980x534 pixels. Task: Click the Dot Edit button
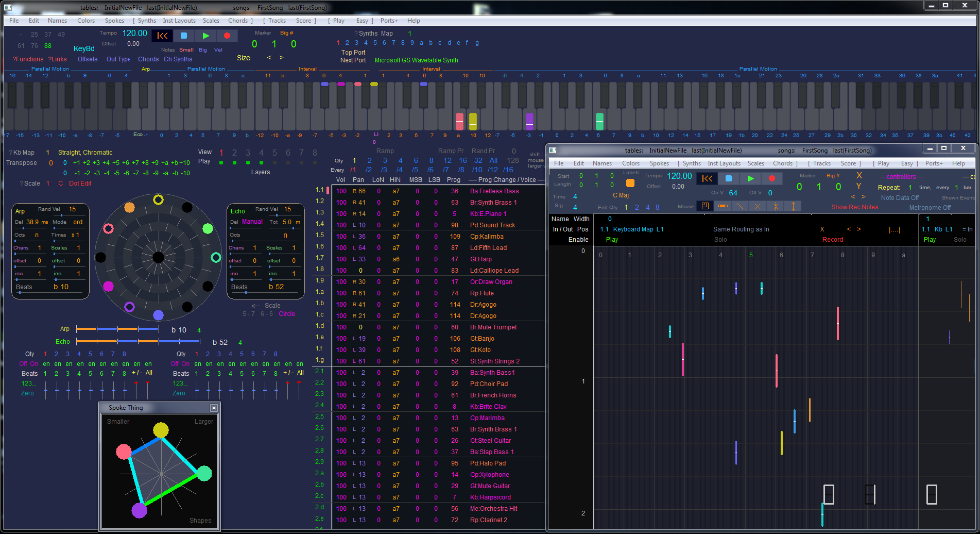[x=80, y=183]
